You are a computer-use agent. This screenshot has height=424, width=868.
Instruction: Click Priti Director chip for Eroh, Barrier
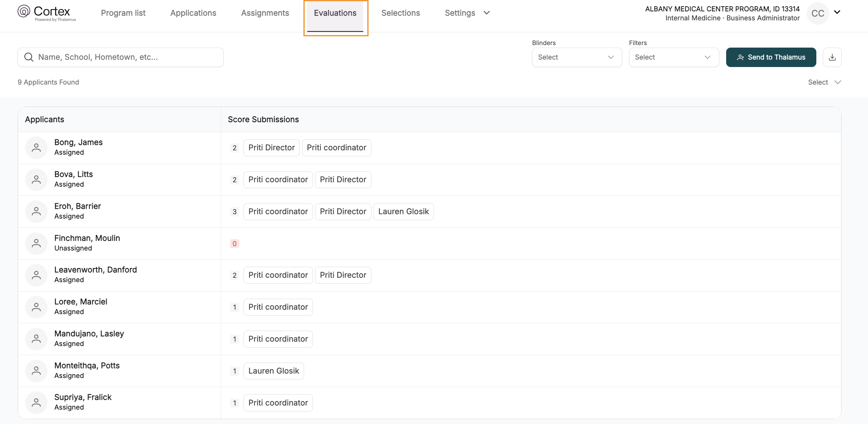click(343, 212)
